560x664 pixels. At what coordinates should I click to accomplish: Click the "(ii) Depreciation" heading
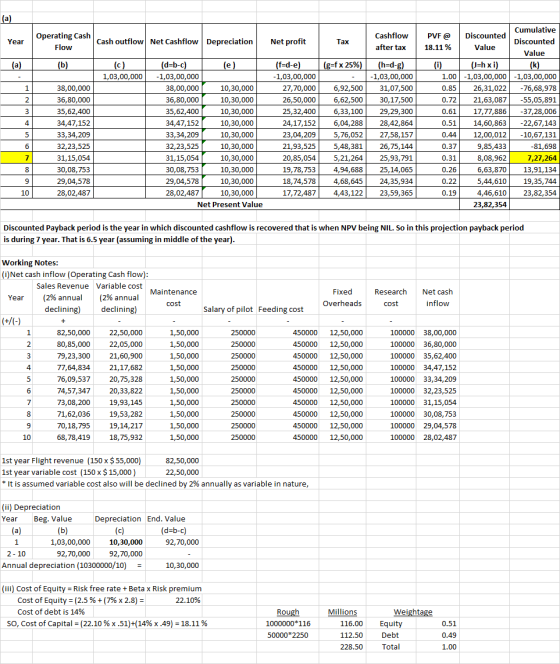click(x=31, y=507)
